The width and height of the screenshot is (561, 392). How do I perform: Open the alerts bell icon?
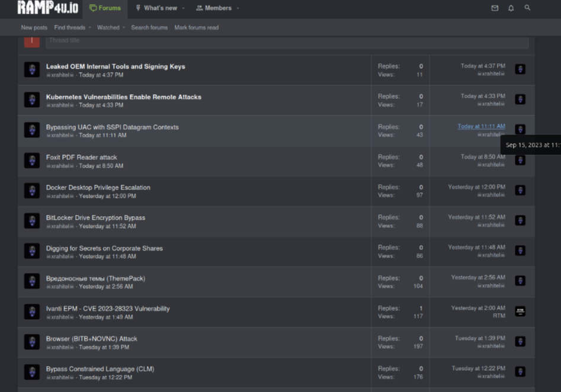click(x=511, y=8)
